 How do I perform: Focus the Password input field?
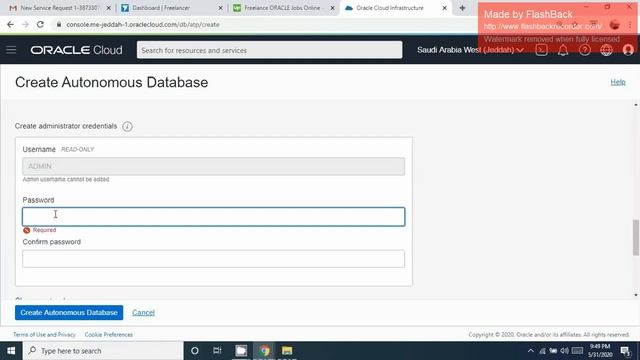(x=213, y=217)
